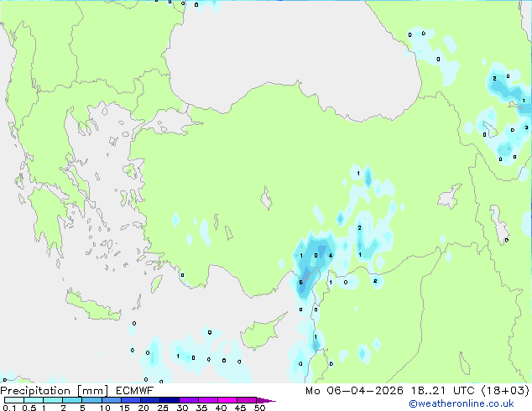
Task: Click the 20–25 mm legend color box
Action: 149,400
